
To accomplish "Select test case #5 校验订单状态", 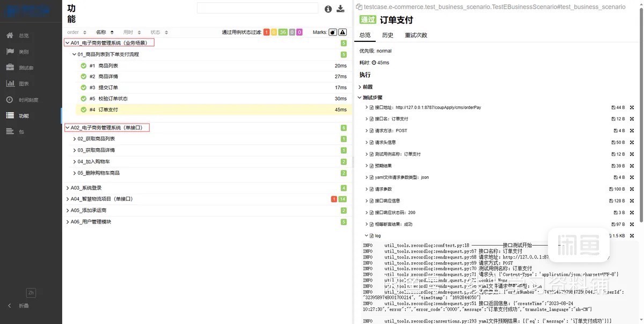I will coord(213,98).
